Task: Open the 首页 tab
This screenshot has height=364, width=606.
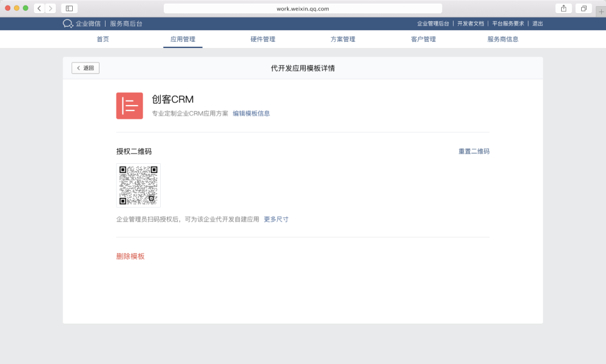Action: tap(103, 39)
